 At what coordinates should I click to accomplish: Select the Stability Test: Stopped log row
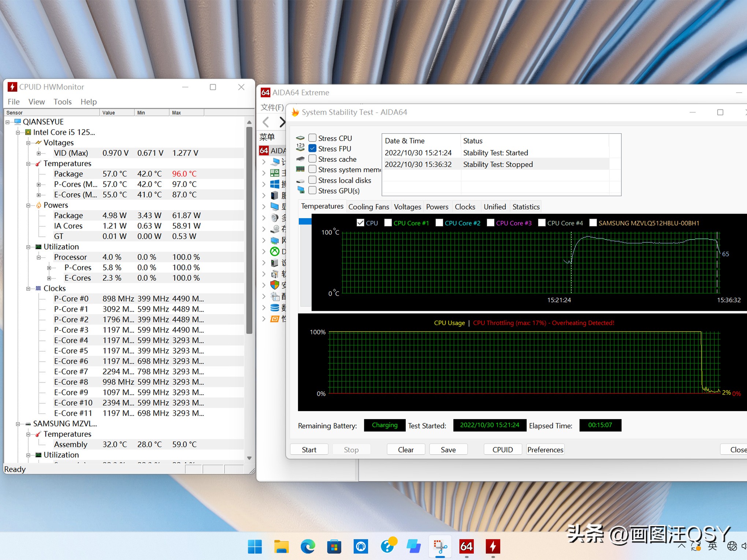point(497,164)
